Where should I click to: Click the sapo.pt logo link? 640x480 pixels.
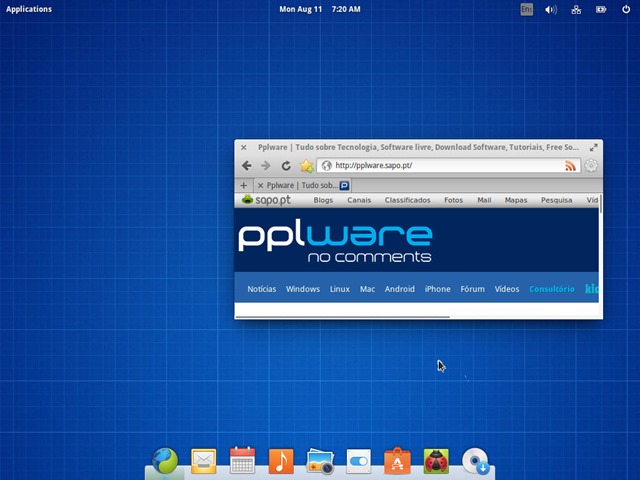click(x=266, y=200)
